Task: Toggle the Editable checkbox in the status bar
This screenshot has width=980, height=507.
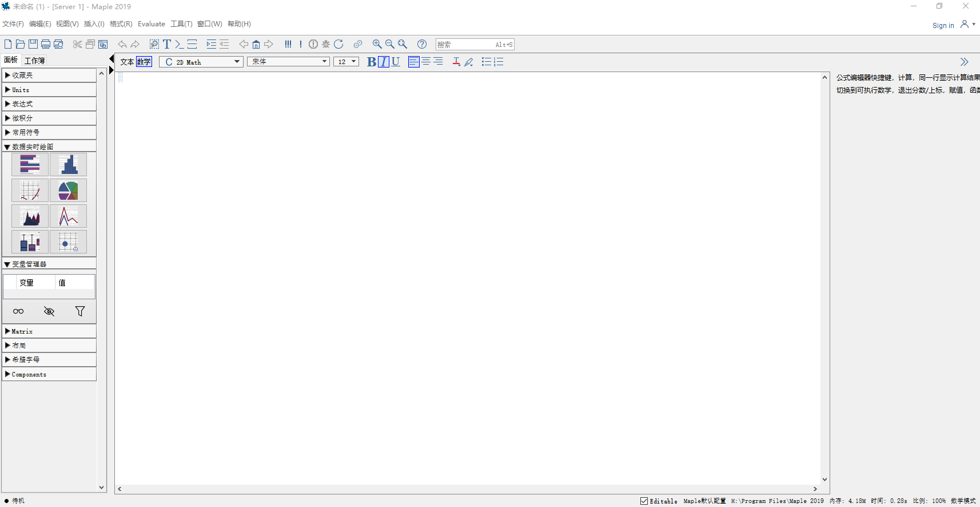Action: tap(644, 501)
